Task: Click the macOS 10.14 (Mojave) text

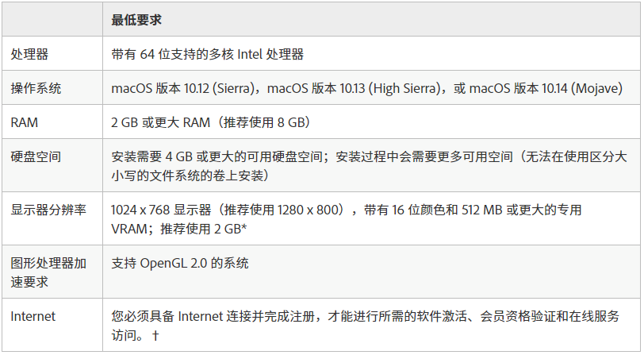Action: point(546,88)
